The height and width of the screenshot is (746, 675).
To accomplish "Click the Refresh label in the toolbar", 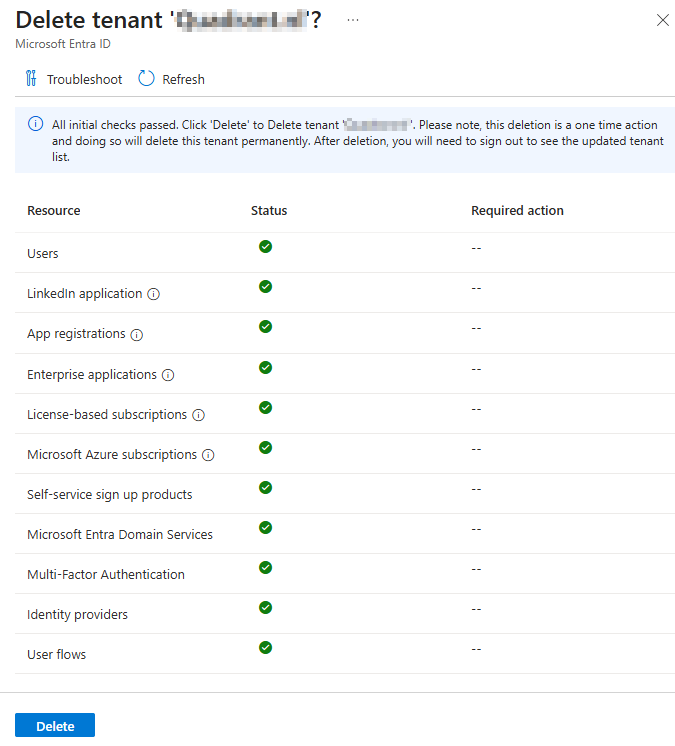I will coord(184,79).
